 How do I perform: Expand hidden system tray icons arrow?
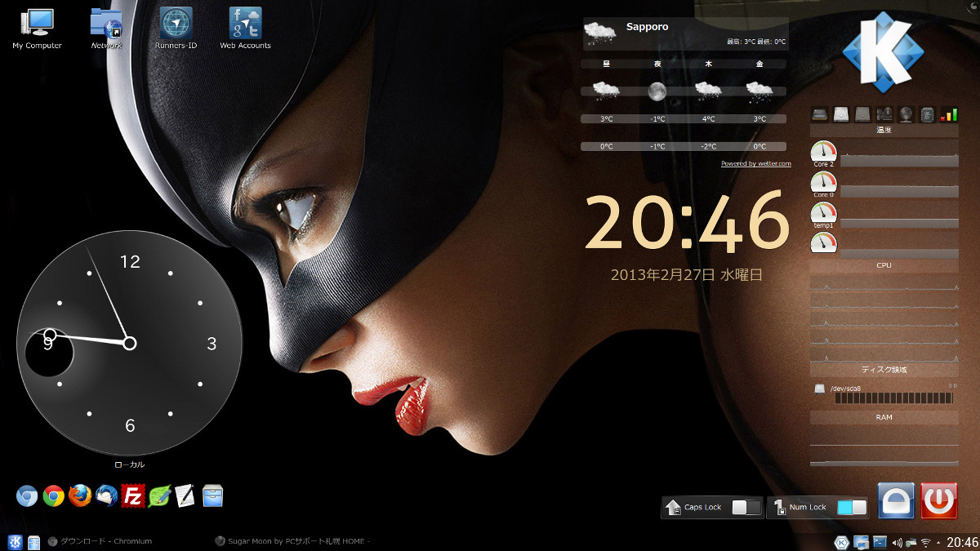[x=938, y=543]
